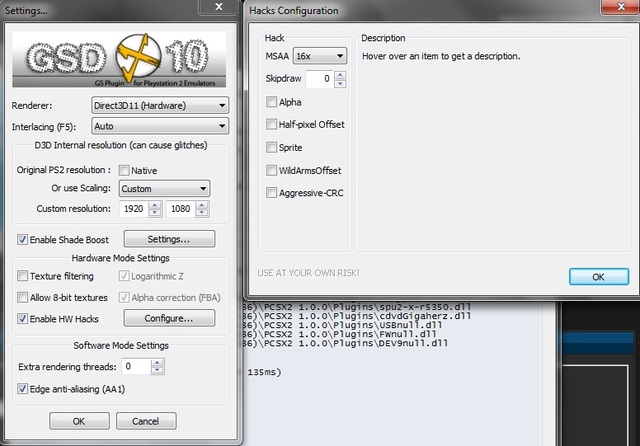Confirm GSdx settings with OK
The width and height of the screenshot is (640, 446).
(x=79, y=421)
